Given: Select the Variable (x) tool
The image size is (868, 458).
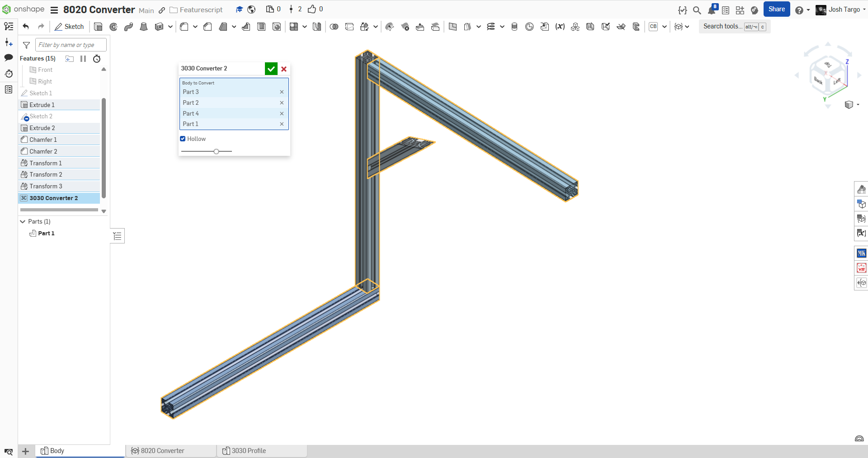Looking at the screenshot, I should point(560,27).
